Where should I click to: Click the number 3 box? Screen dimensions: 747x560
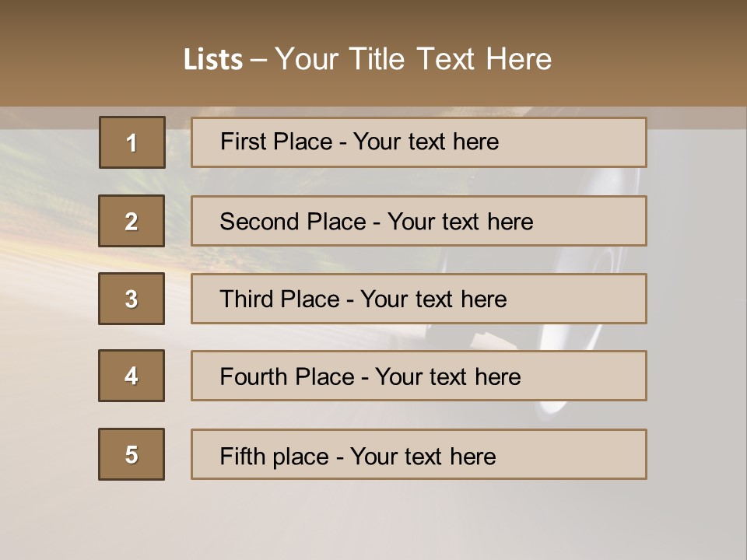tap(132, 299)
